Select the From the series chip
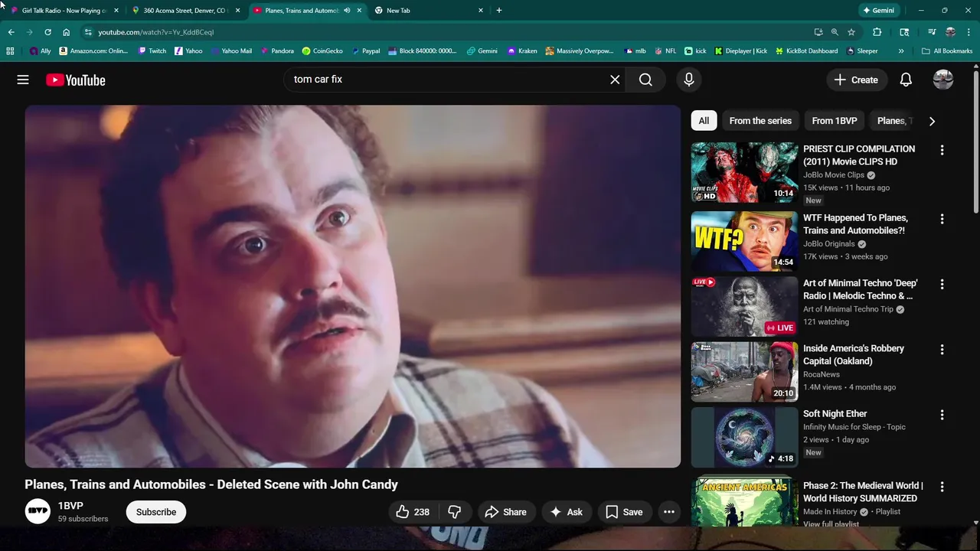Image resolution: width=980 pixels, height=551 pixels. point(760,121)
